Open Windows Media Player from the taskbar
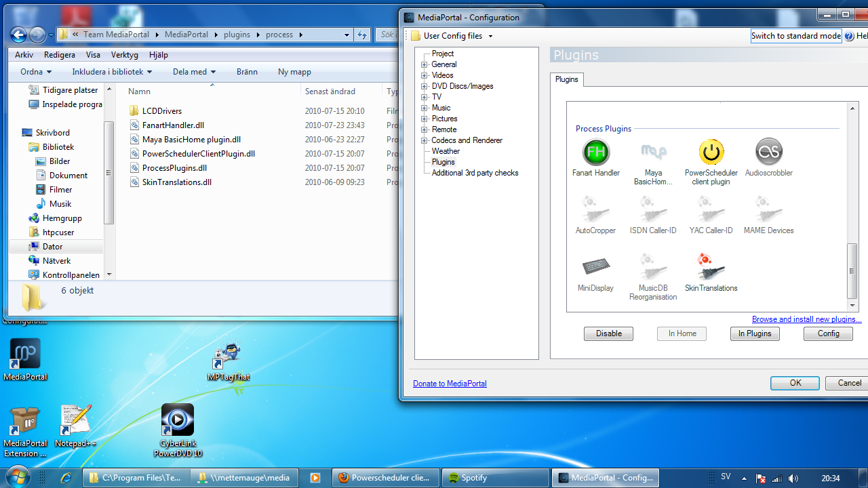The image size is (868, 488). 315,478
